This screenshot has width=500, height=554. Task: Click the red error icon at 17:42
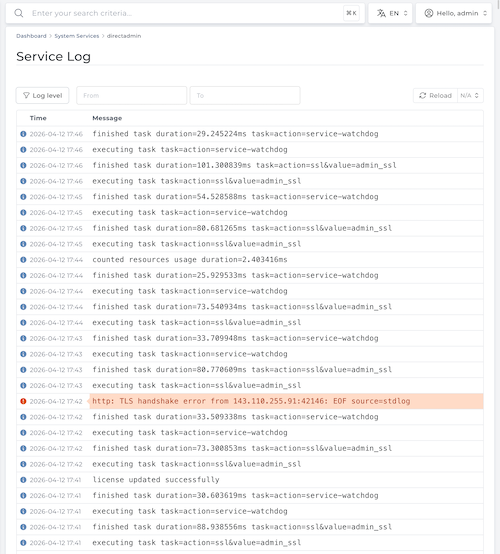23,401
